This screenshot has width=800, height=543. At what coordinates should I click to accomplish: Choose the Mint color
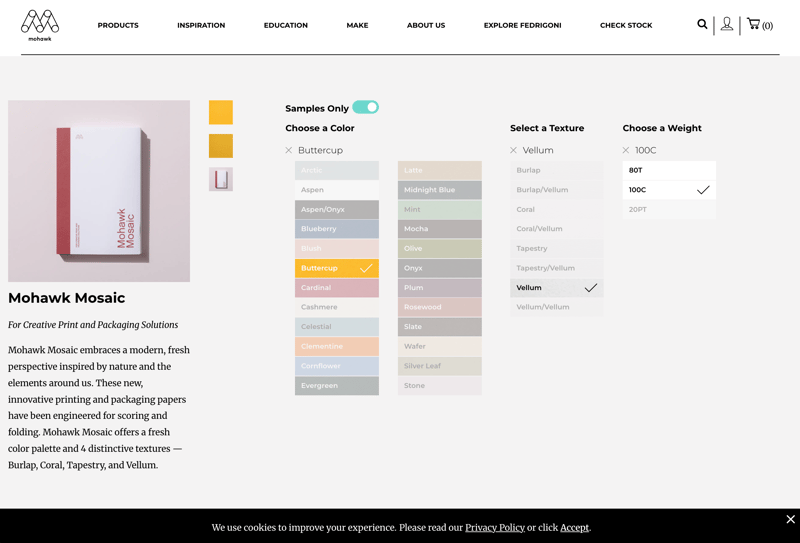[x=440, y=210]
